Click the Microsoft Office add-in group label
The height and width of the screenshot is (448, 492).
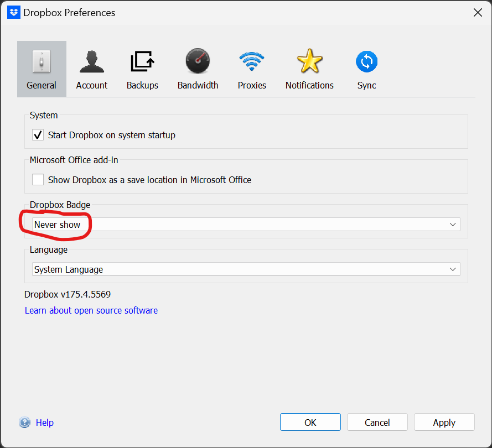pyautogui.click(x=74, y=160)
